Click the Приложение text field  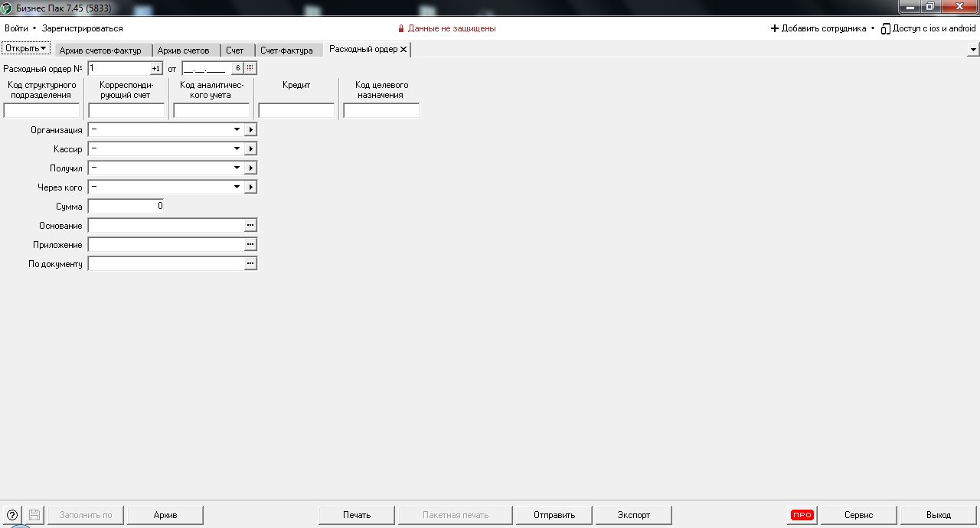pos(166,244)
